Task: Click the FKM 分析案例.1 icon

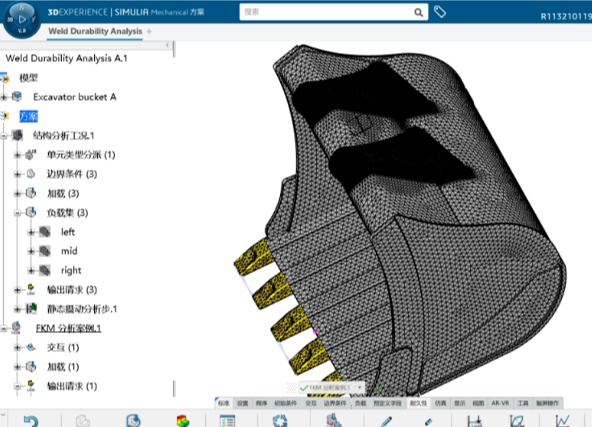Action: tap(16, 328)
